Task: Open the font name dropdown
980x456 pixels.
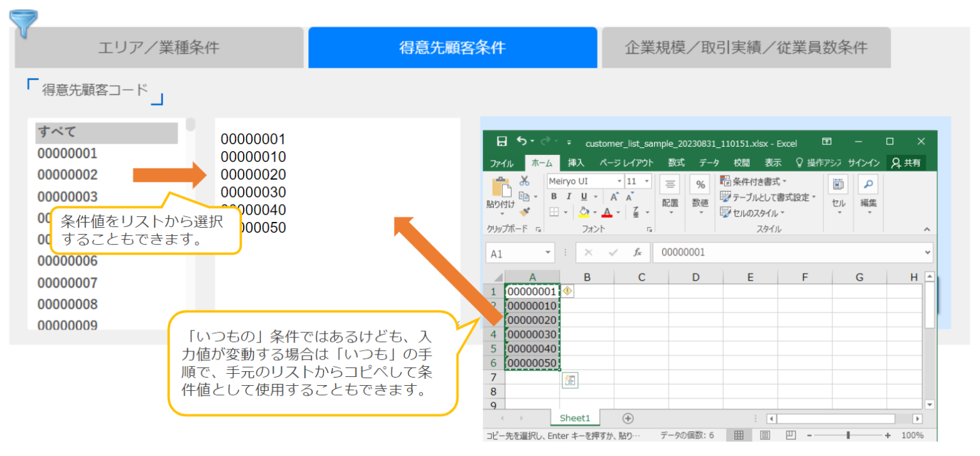Action: click(619, 181)
